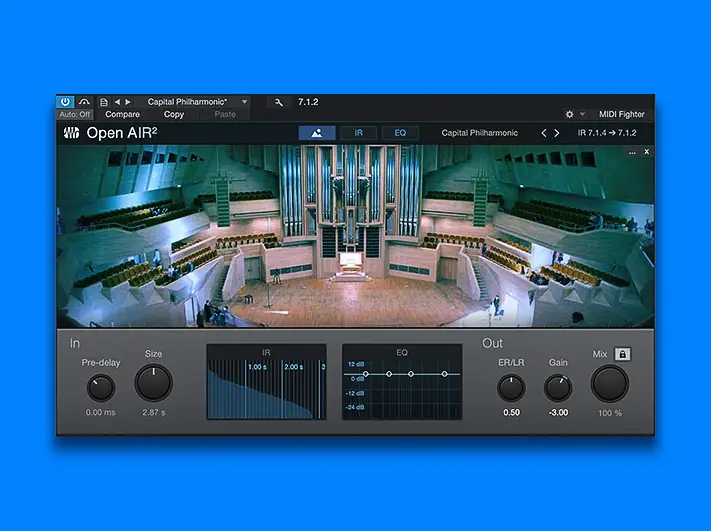Click the Gain knob
The width and height of the screenshot is (711, 531).
[x=558, y=388]
